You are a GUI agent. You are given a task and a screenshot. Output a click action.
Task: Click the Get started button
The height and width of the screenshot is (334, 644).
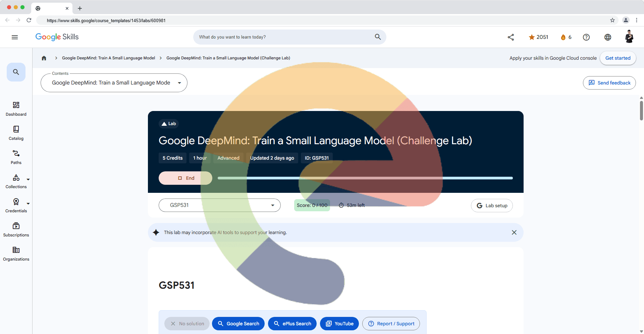pos(618,58)
